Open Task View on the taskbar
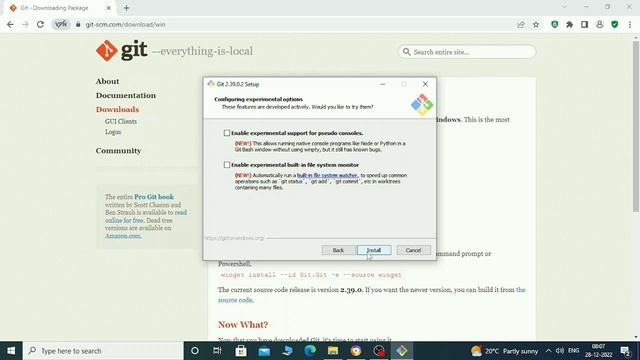The width and height of the screenshot is (640, 360). pyautogui.click(x=217, y=351)
